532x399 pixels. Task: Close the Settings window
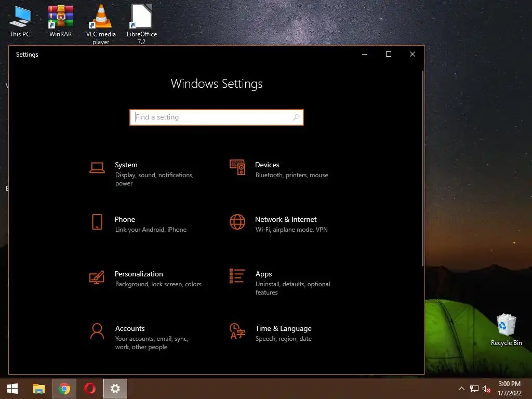point(412,54)
